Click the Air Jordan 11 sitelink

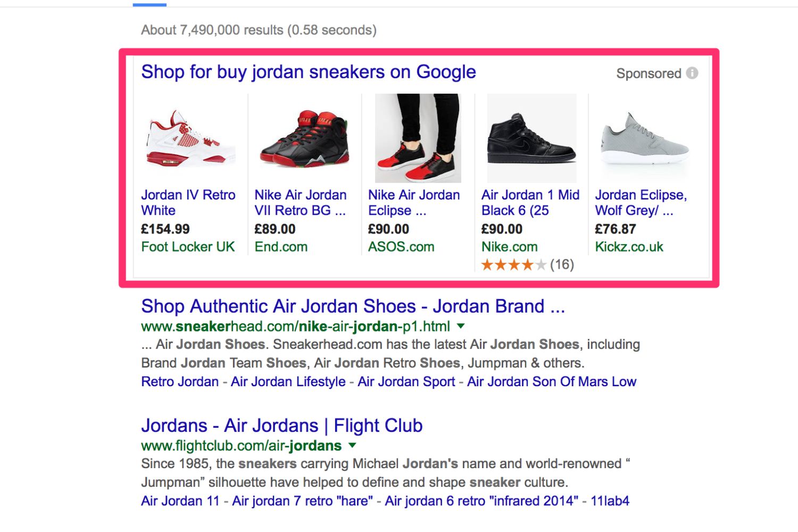(180, 501)
